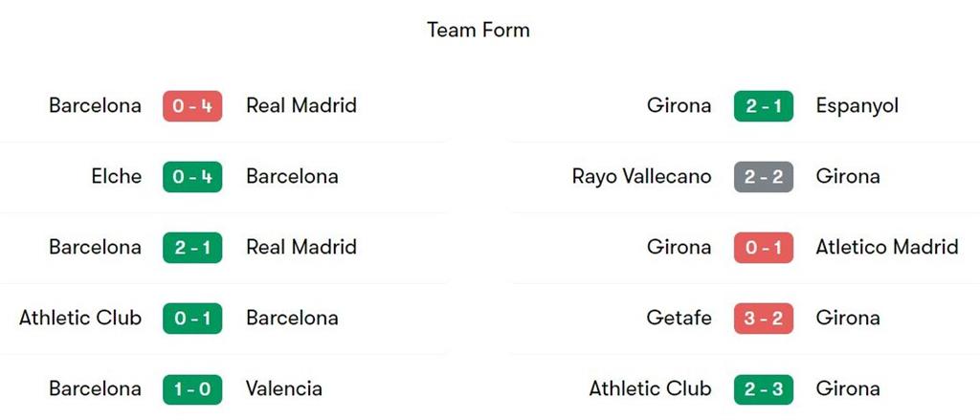Click the Elche team name
980x420 pixels.
pos(116,177)
